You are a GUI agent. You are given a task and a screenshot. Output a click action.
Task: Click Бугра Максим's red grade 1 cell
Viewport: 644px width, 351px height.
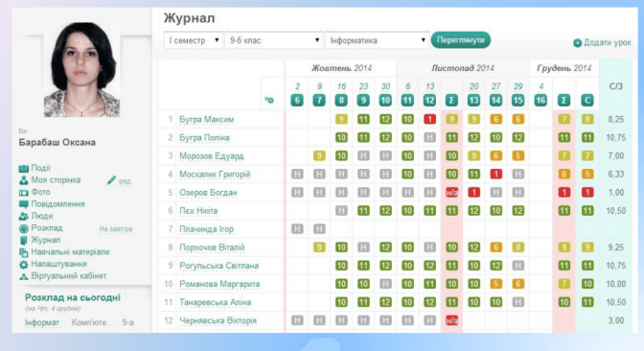429,119
